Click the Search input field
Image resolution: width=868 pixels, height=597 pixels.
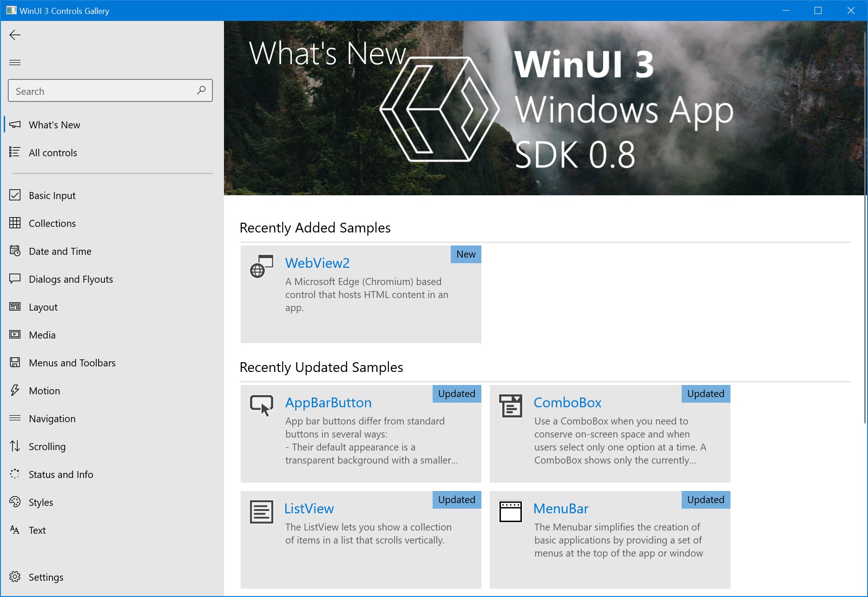(x=110, y=91)
